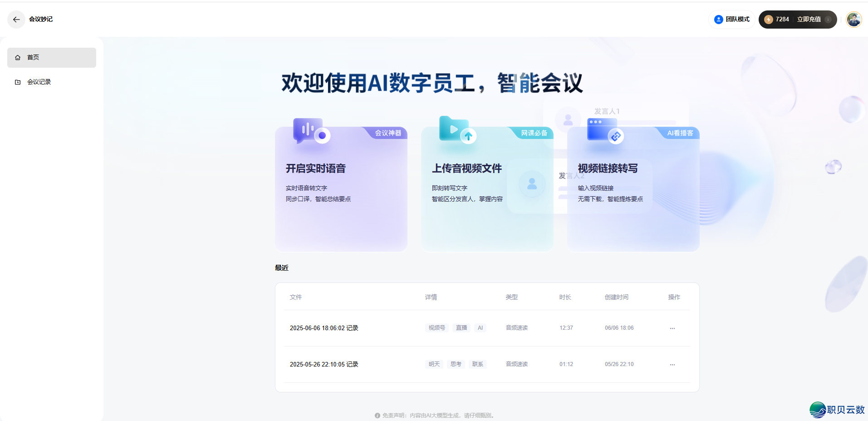This screenshot has width=868, height=421.
Task: Click the 直播 tag on the first record
Action: pyautogui.click(x=461, y=327)
